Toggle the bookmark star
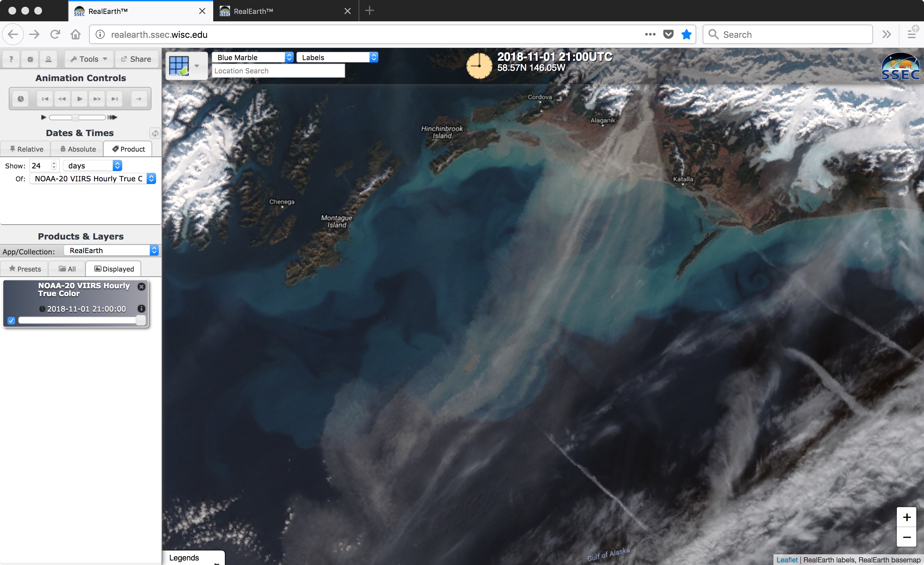This screenshot has width=924, height=565. click(686, 35)
